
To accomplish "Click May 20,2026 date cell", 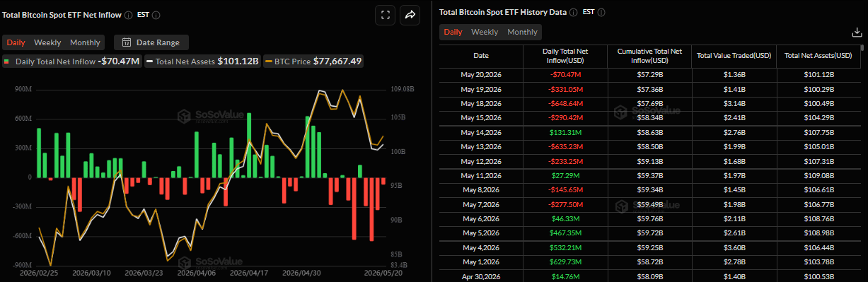I will 481,74.
